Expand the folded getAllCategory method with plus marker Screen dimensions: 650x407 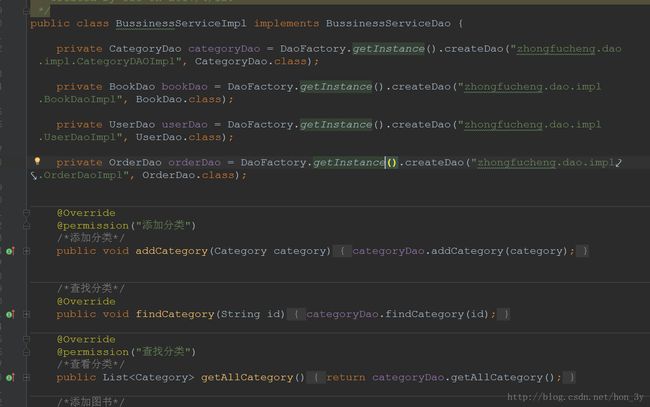[27, 378]
